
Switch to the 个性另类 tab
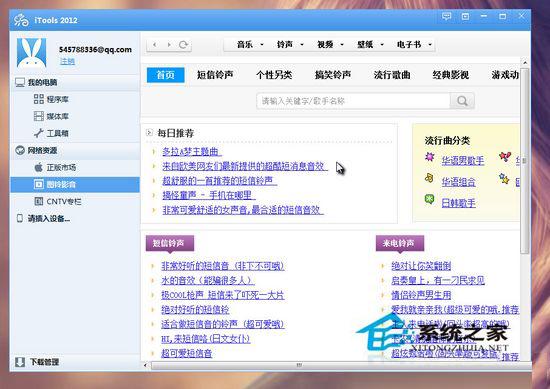(274, 75)
